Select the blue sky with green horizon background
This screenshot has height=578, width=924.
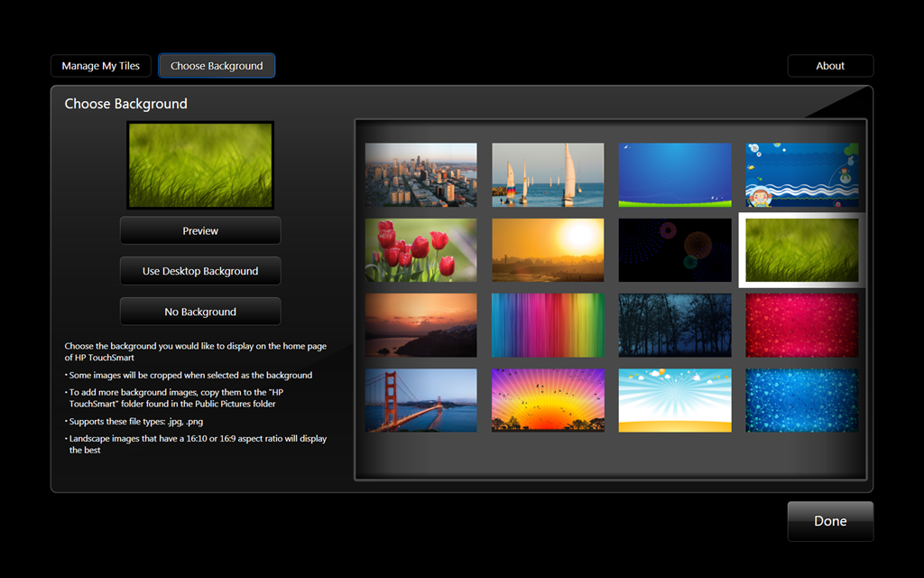(x=675, y=175)
